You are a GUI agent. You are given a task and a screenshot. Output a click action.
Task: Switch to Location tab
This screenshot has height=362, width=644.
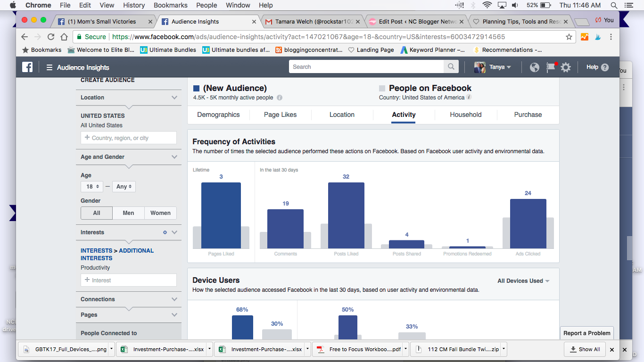tap(342, 115)
